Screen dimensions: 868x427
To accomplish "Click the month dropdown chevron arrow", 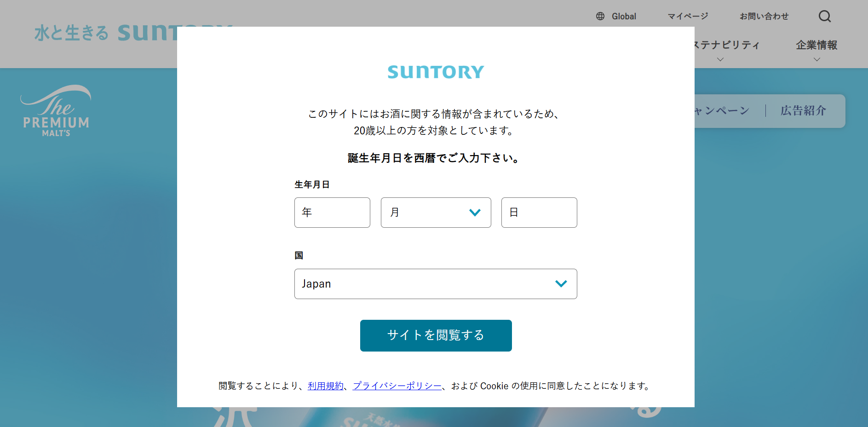I will 475,213.
